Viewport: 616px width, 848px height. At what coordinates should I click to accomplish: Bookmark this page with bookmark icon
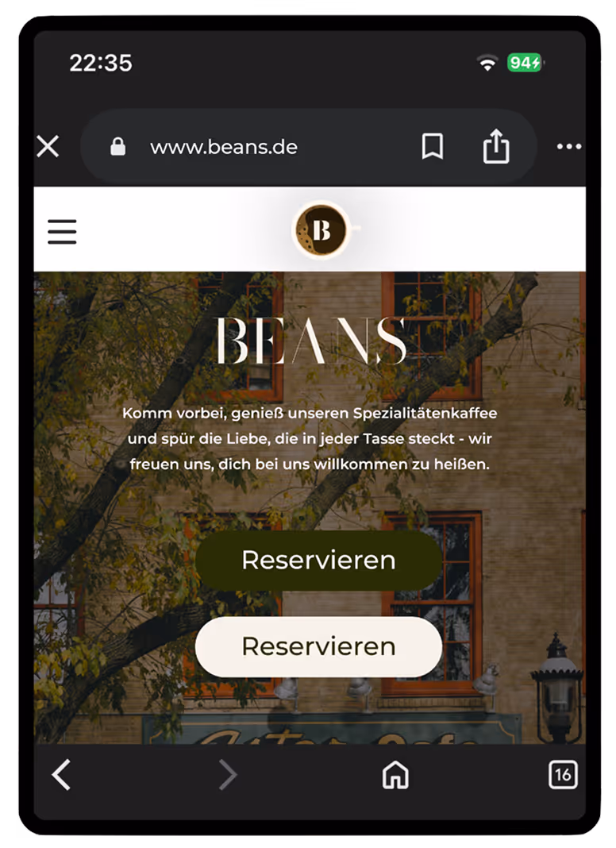433,147
